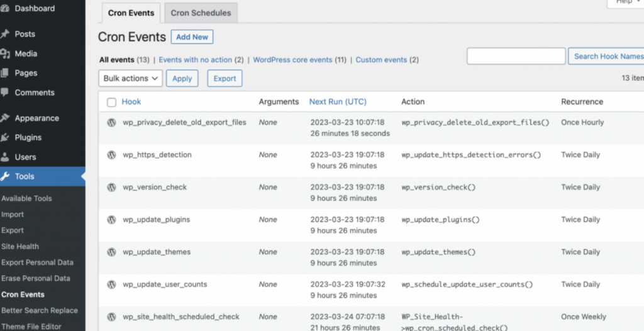
Task: Click WordPress icon beside wp_https_detection
Action: (x=111, y=155)
